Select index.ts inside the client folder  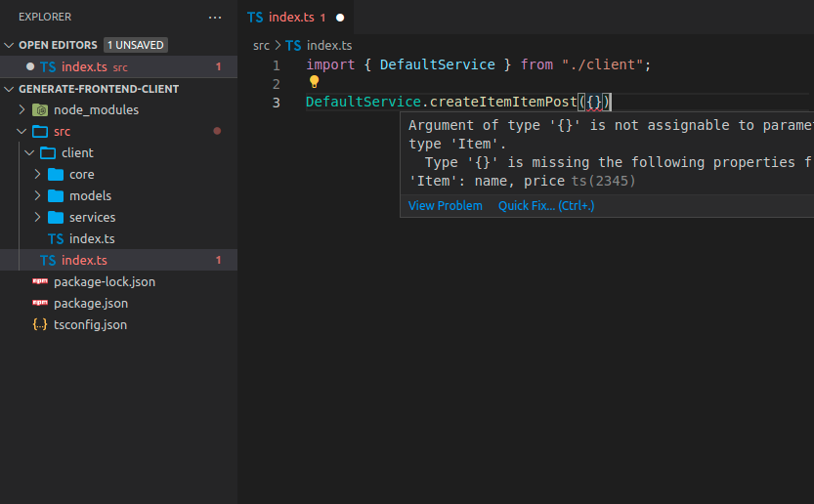[x=92, y=239]
